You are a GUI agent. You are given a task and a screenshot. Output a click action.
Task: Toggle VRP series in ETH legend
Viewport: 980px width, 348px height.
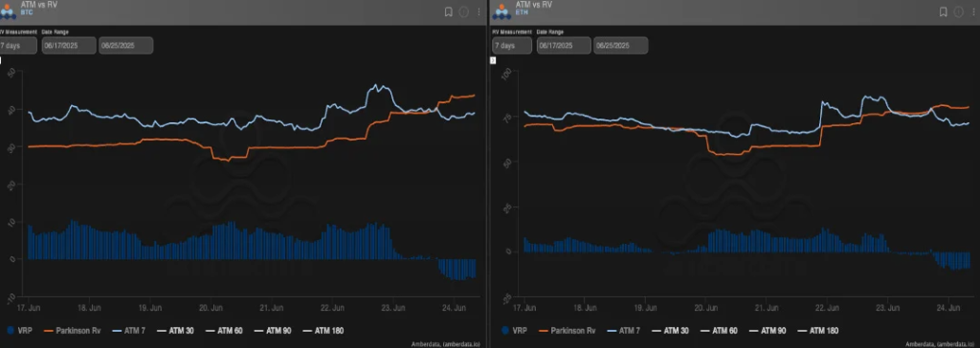pyautogui.click(x=513, y=331)
